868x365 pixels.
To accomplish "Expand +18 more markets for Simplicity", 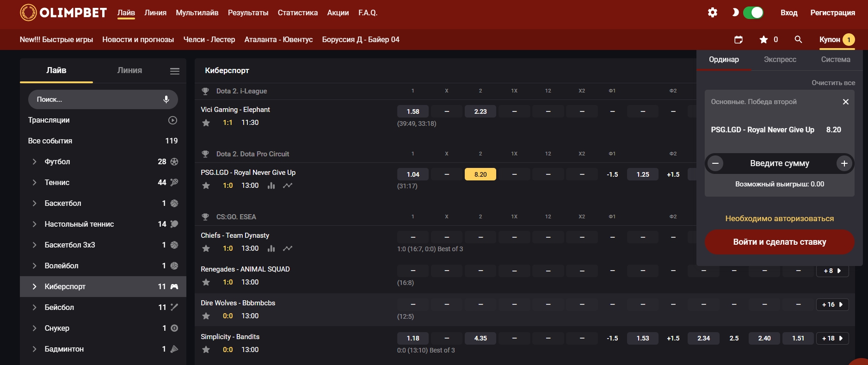I will pyautogui.click(x=832, y=338).
